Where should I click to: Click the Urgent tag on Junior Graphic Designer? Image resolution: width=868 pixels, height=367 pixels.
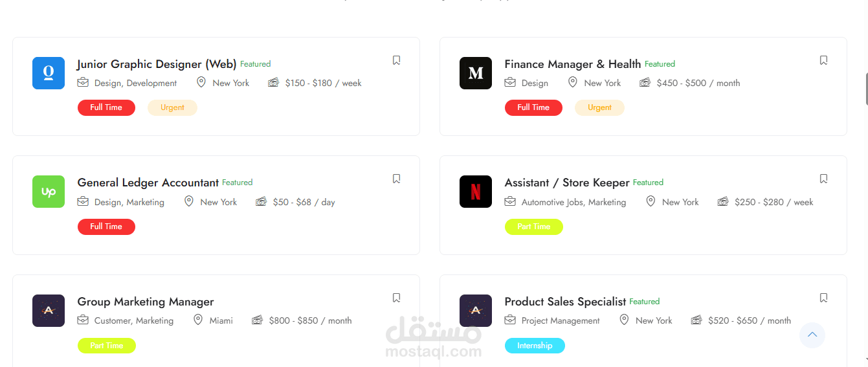[172, 107]
